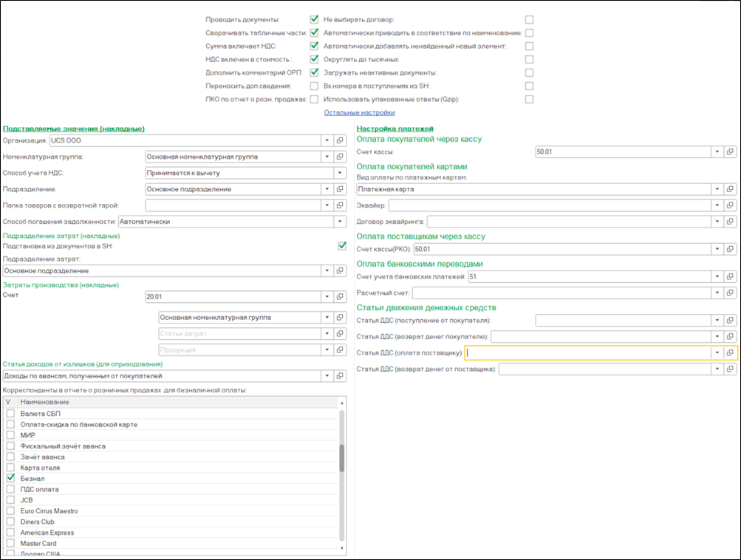Click open icon beside Счет кассы field
Screen dimensions: 741x560
(x=730, y=151)
